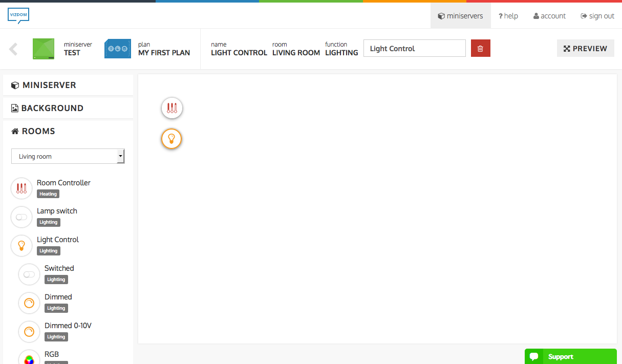622x364 pixels.
Task: Expand the MINISERVER panel
Action: tap(68, 85)
